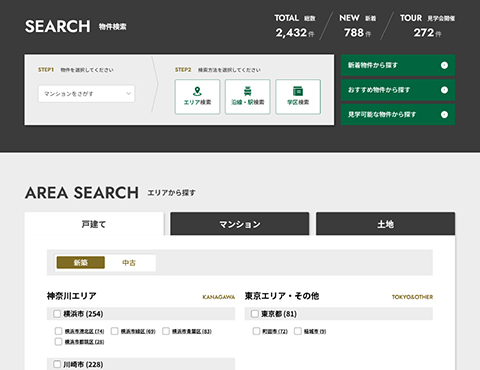Click arrow icon on 新着物件から探す
The height and width of the screenshot is (370, 480).
click(444, 65)
